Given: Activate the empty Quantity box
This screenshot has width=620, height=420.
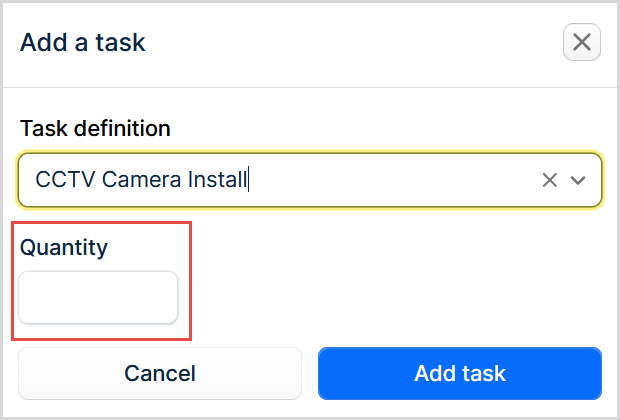Looking at the screenshot, I should 98,298.
